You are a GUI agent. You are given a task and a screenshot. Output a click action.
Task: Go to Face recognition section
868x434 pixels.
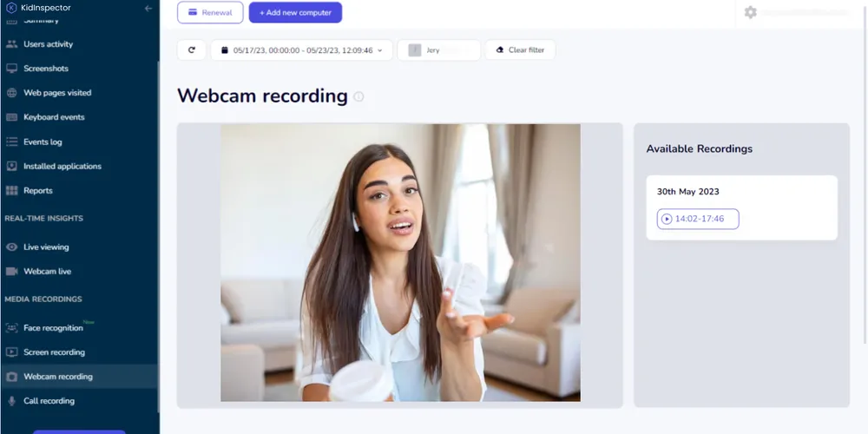click(x=53, y=328)
